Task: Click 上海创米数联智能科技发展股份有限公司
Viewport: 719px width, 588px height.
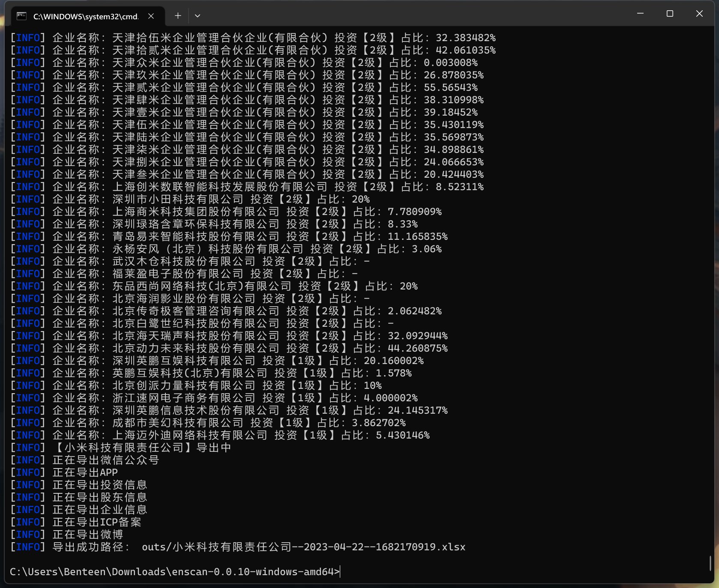Action: tap(220, 187)
